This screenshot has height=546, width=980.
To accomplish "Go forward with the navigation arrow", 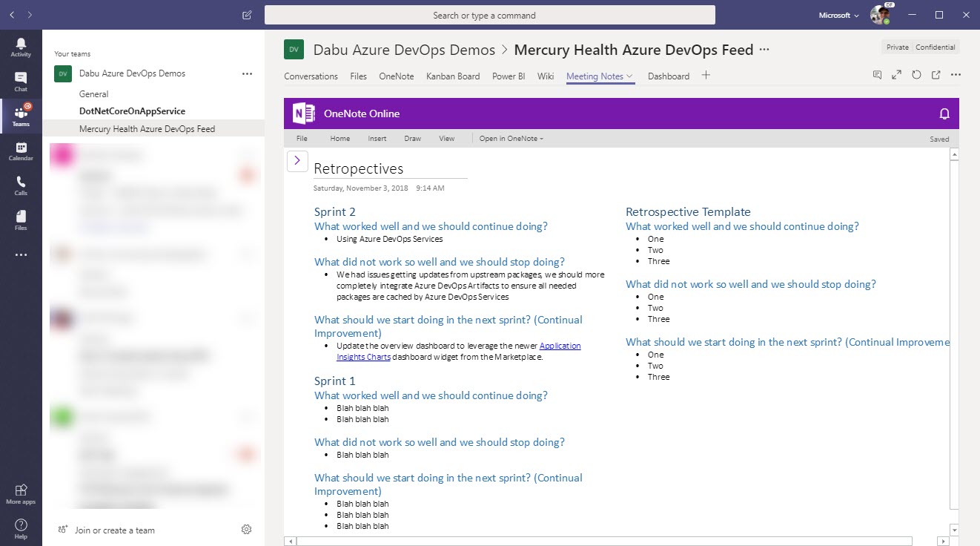I will coord(30,14).
